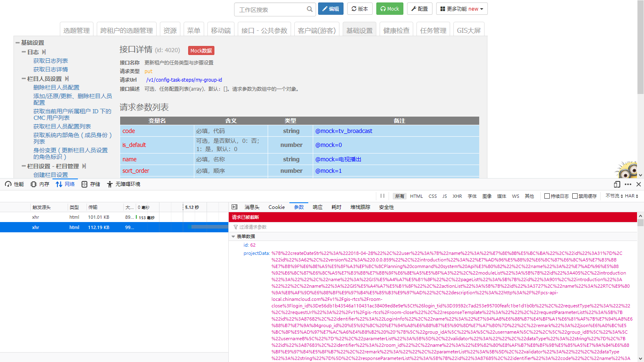Filter network requests by XHR
This screenshot has width=644, height=362.
click(x=457, y=196)
